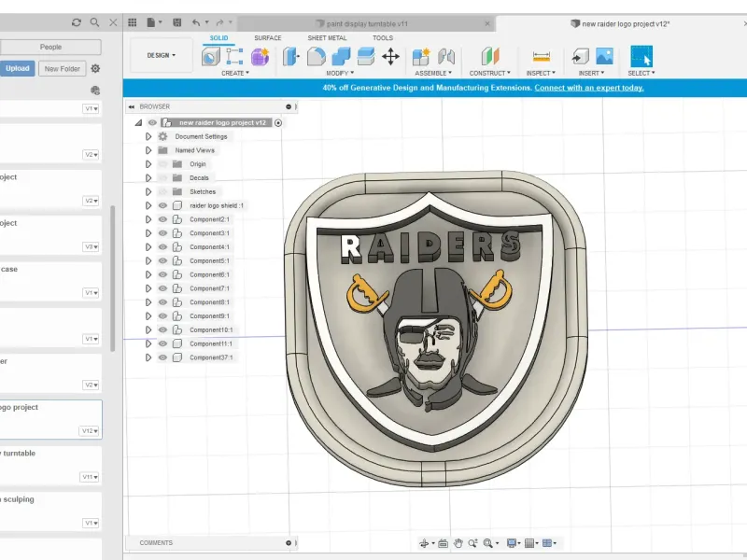Screen dimensions: 747x560
Task: Open the data panel grid icon
Action: pos(133,22)
